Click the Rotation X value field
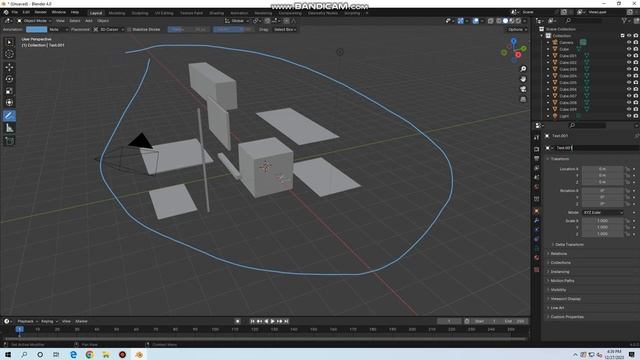This screenshot has height=360, width=640. pos(602,191)
